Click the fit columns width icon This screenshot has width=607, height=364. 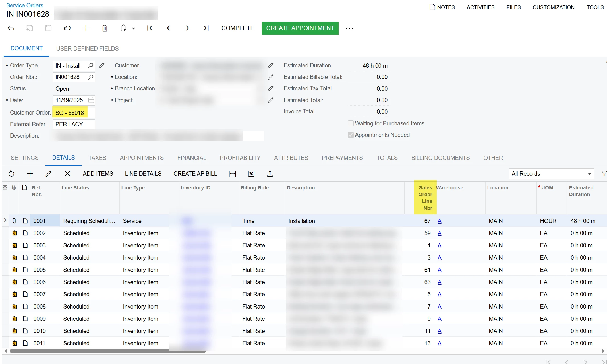click(232, 174)
